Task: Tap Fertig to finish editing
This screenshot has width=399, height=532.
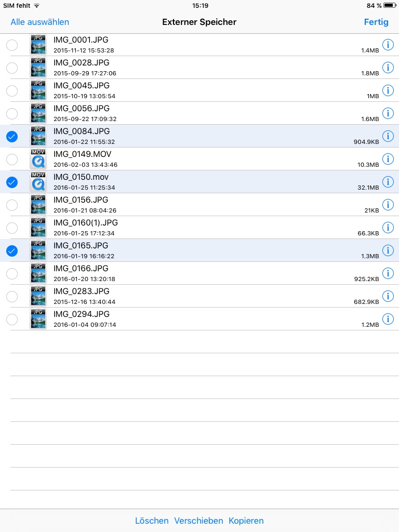Action: click(x=376, y=22)
